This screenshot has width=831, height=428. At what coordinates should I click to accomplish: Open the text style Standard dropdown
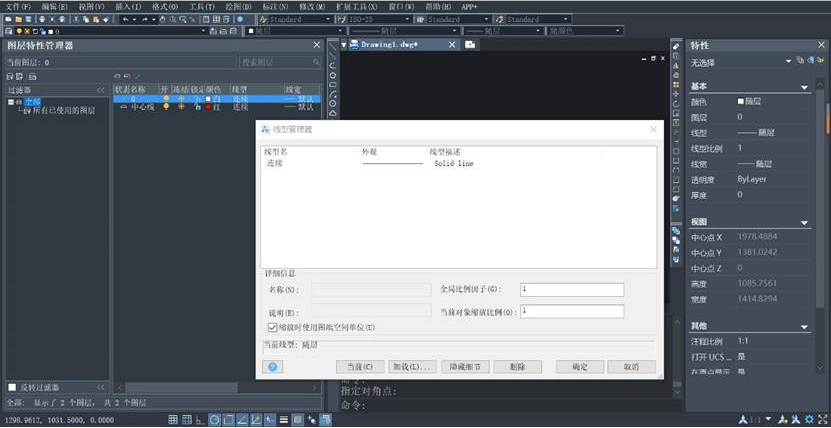point(296,19)
